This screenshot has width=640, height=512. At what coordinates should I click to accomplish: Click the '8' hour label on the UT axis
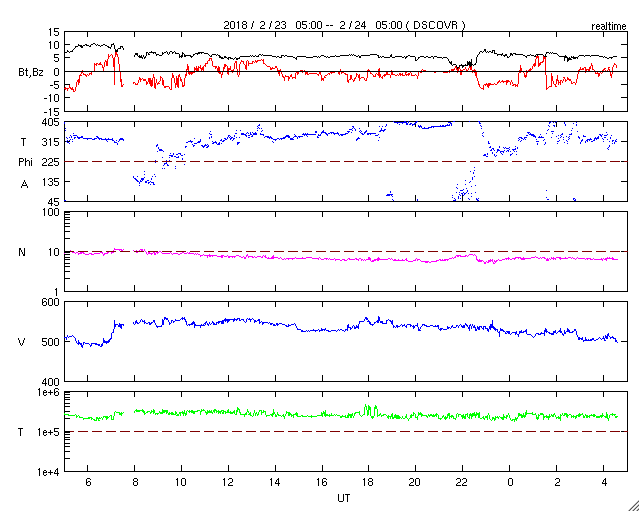tap(135, 482)
